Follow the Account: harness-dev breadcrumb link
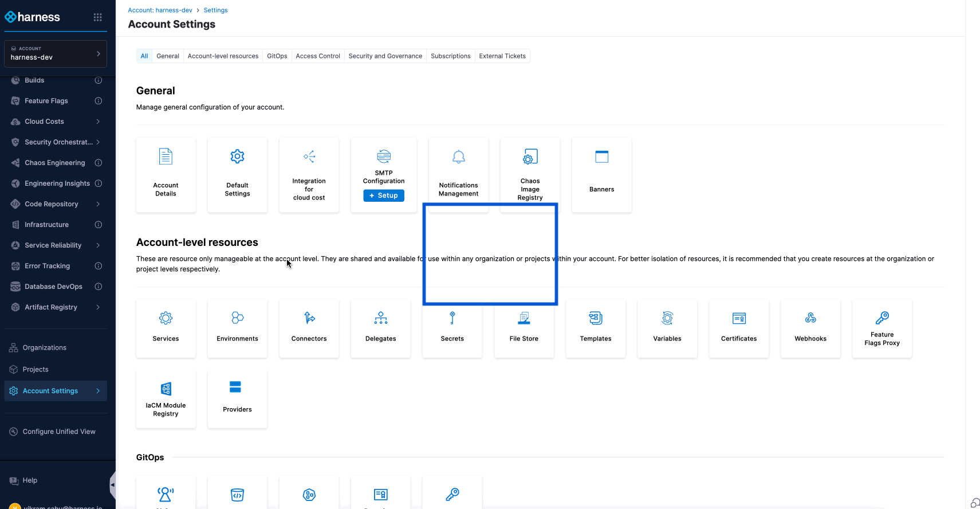This screenshot has height=509, width=980. (160, 10)
